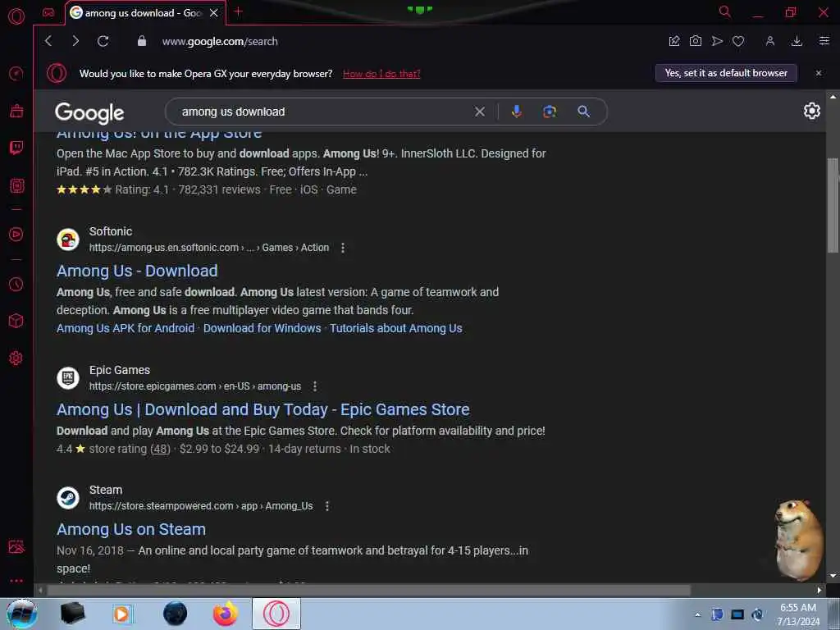Open Epic Games Store Among Us result
840x630 pixels.
click(x=263, y=409)
